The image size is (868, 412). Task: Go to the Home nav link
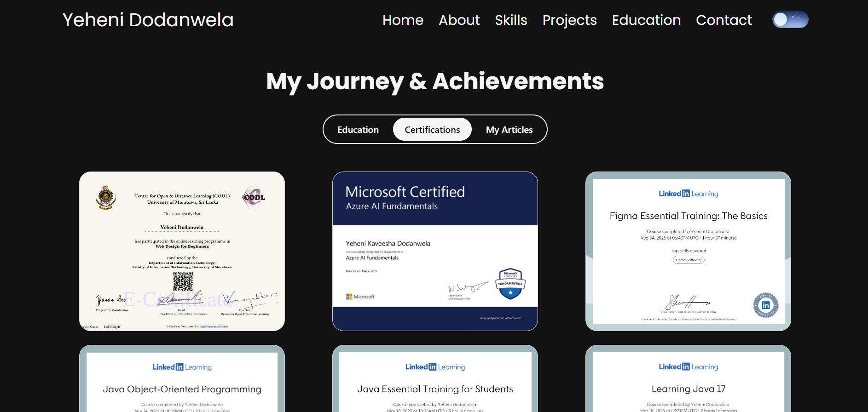[x=403, y=20]
